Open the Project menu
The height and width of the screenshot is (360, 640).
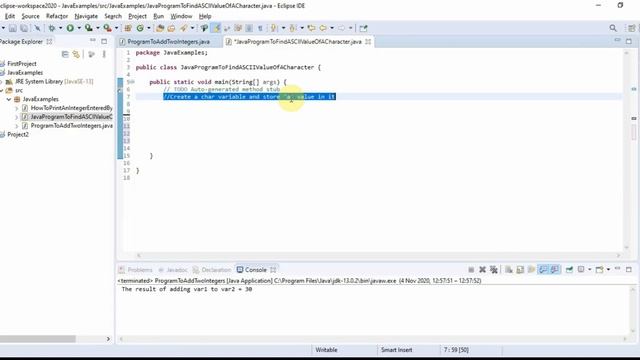tap(137, 16)
